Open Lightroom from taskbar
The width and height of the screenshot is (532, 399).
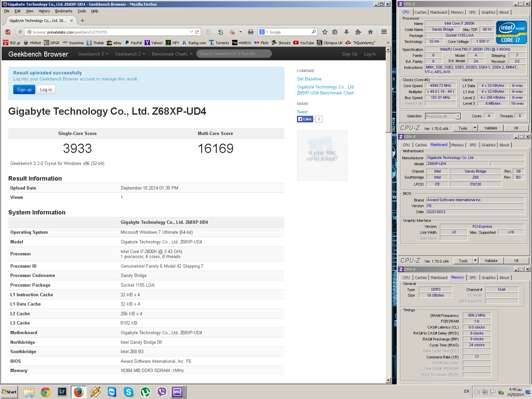[62, 392]
